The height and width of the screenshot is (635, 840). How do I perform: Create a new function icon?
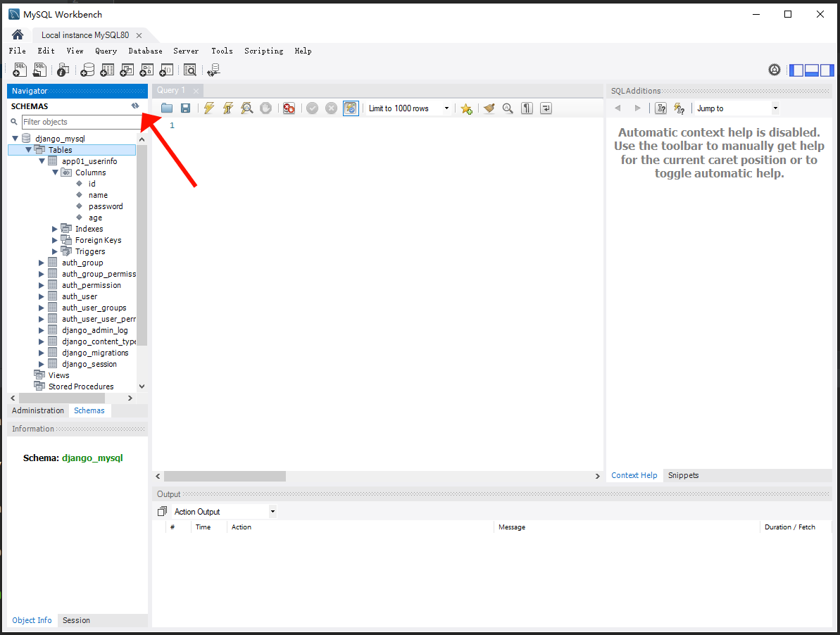[167, 70]
